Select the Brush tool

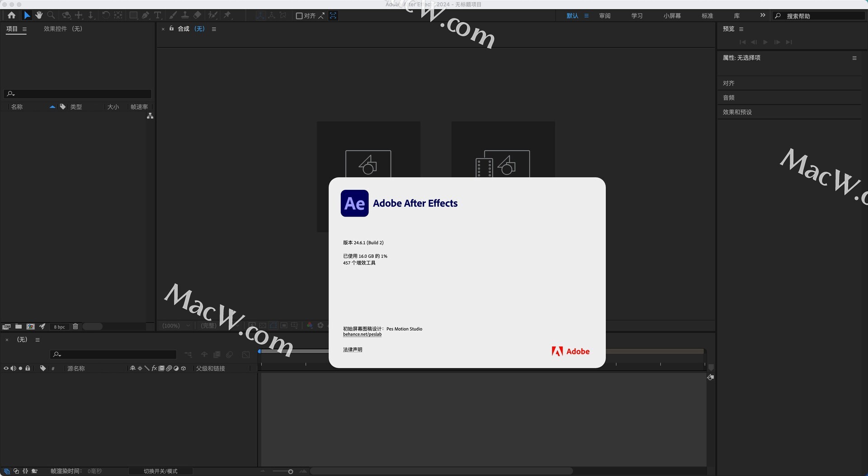[173, 15]
